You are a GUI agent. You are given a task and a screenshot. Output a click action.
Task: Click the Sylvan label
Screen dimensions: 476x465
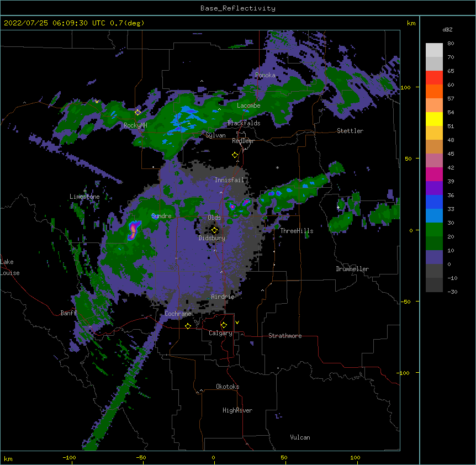215,135
